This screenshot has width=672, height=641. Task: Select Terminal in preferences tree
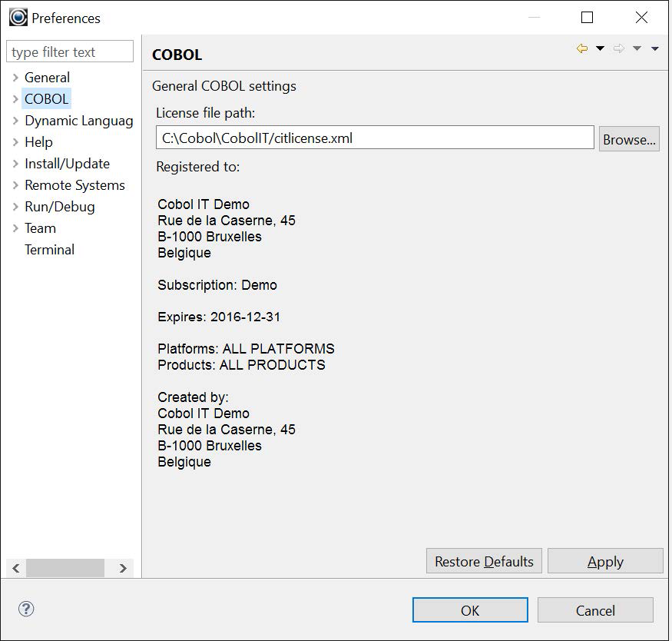pyautogui.click(x=49, y=250)
